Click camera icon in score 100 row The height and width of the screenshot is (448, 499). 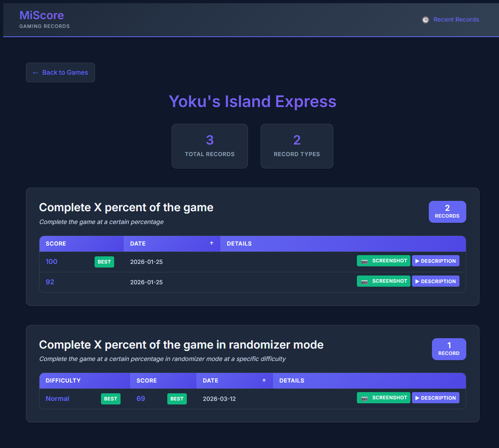point(364,261)
